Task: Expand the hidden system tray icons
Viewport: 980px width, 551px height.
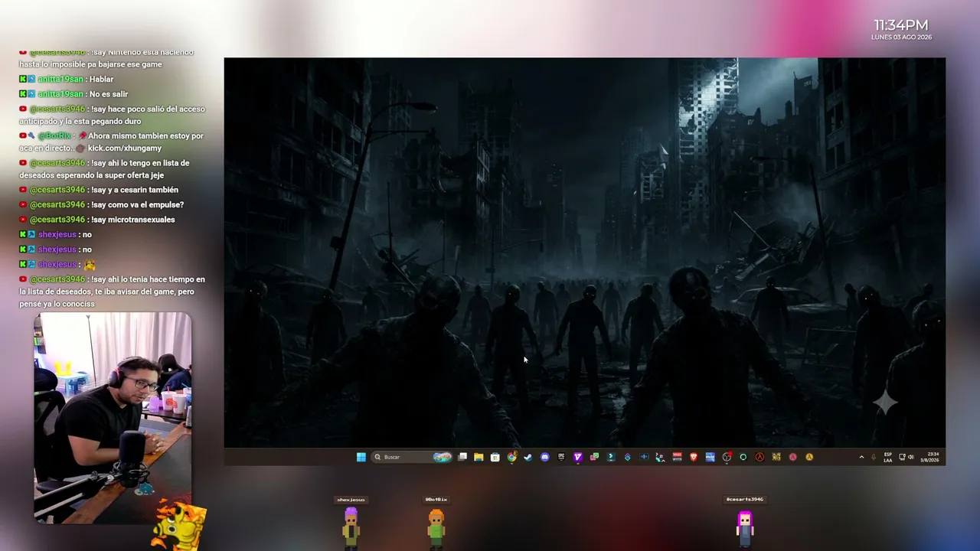Action: (x=861, y=457)
